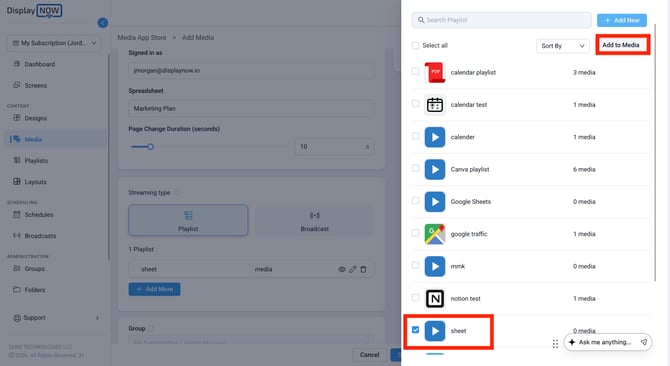Click the Cancel button

(x=370, y=355)
